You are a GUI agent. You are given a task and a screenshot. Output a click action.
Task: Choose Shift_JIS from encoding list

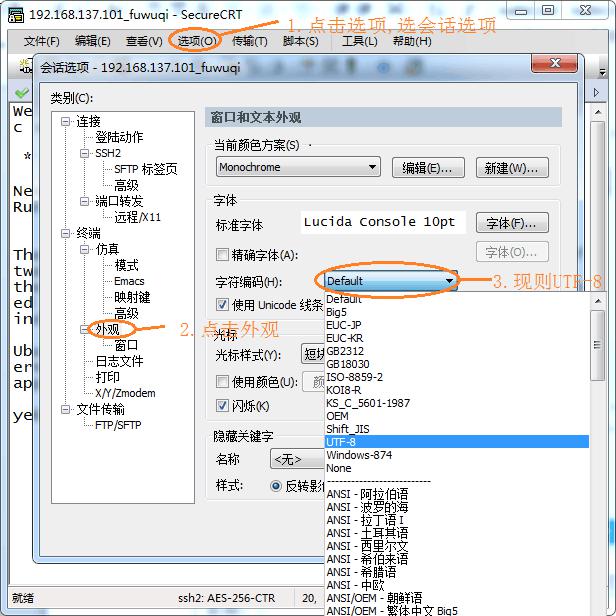click(457, 429)
